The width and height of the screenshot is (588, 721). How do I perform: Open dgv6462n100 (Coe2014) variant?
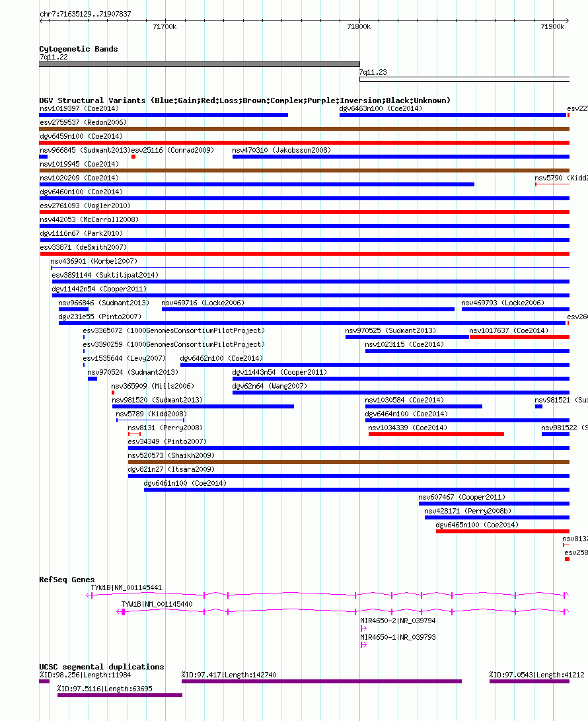[x=375, y=365]
